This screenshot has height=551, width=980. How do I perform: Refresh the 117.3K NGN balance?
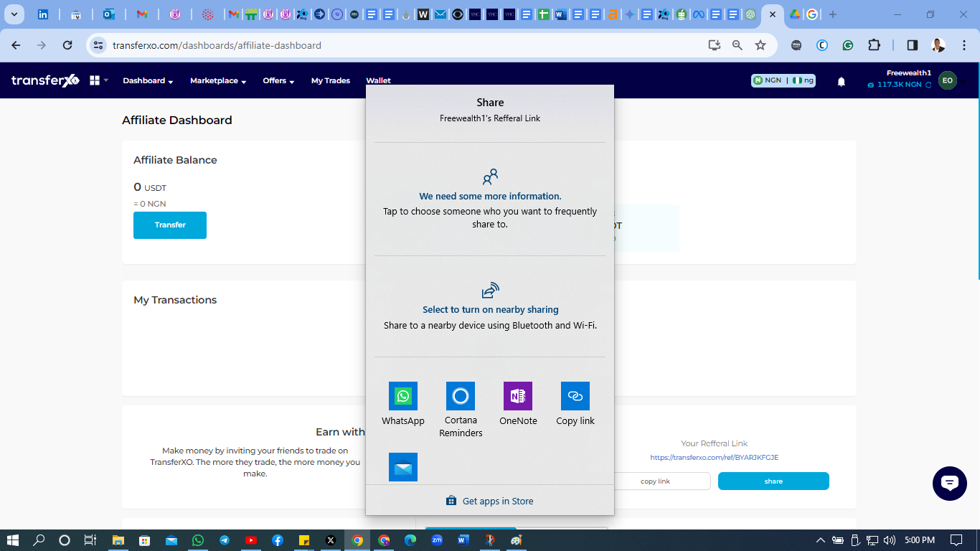coord(928,85)
